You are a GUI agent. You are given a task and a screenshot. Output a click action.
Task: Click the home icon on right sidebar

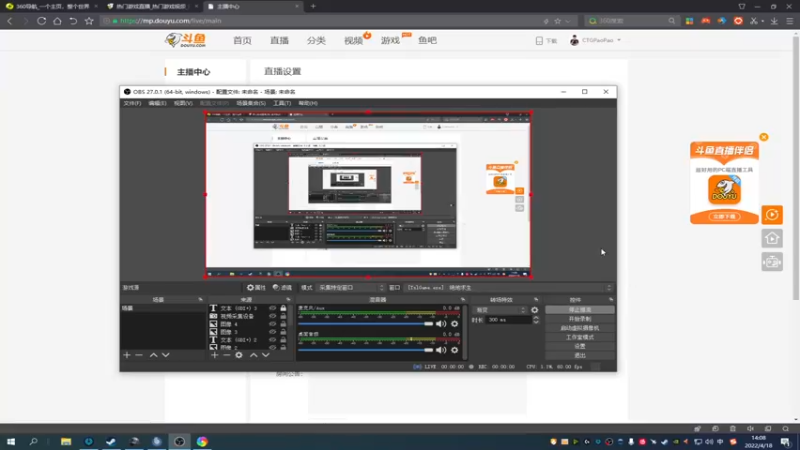click(772, 238)
